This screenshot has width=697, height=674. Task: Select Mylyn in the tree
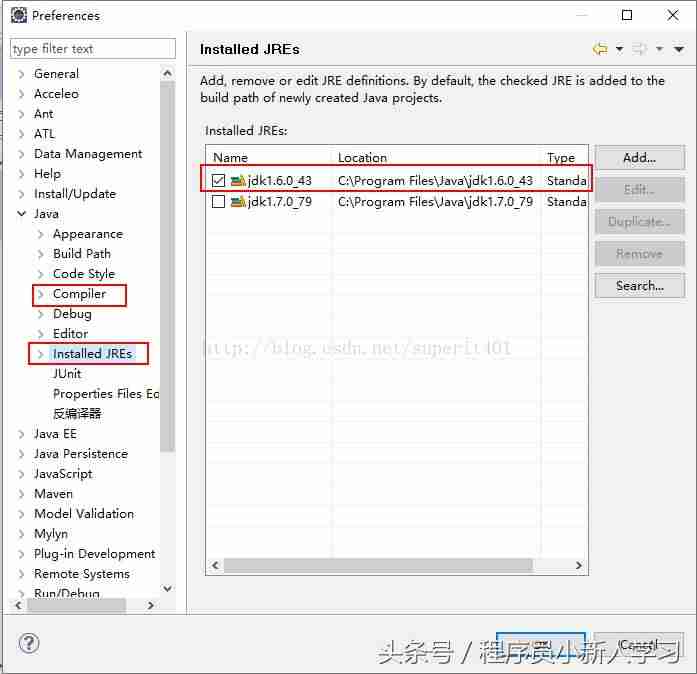pos(51,534)
